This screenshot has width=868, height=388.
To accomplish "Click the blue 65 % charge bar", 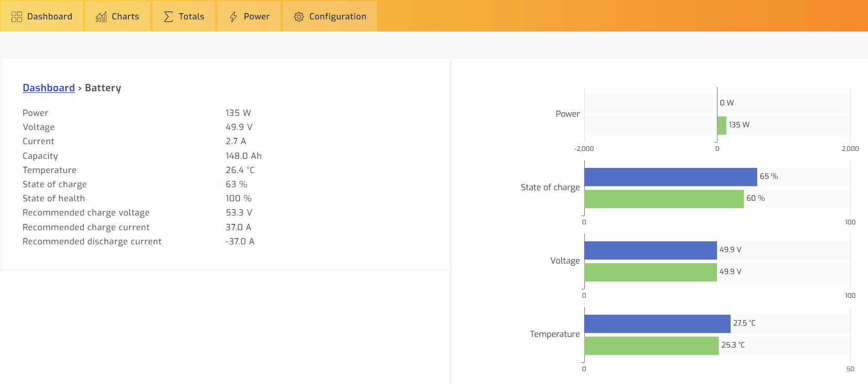I will click(670, 177).
